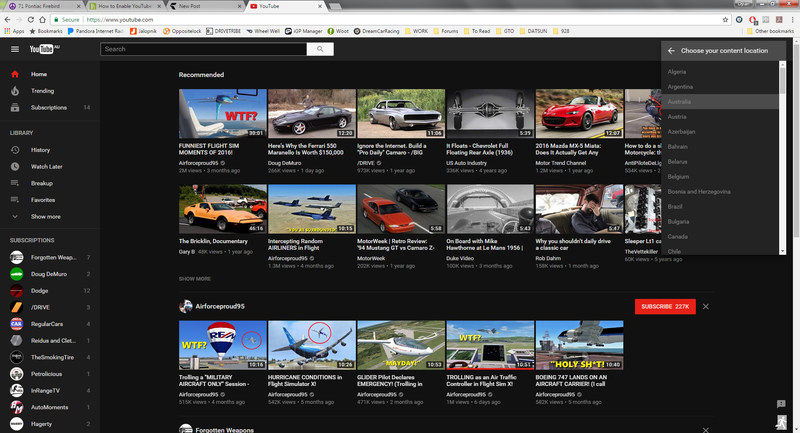Select Australia as content location

pos(720,101)
